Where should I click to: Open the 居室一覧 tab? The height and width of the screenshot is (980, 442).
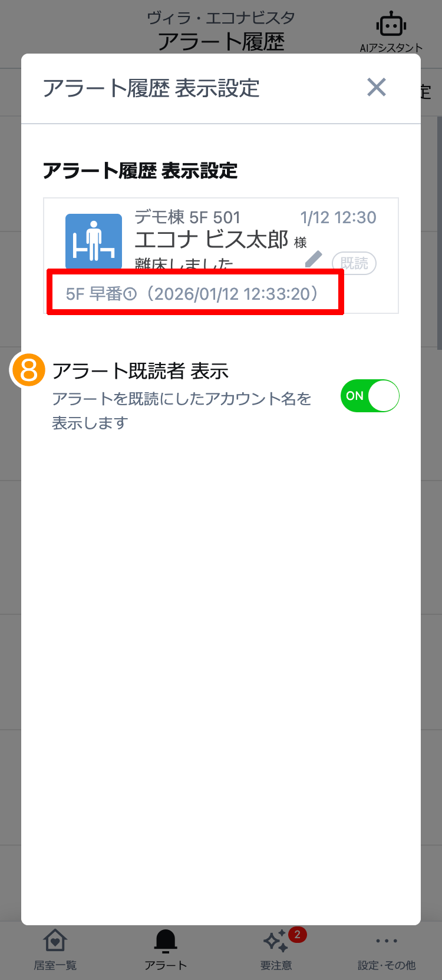tap(55, 949)
